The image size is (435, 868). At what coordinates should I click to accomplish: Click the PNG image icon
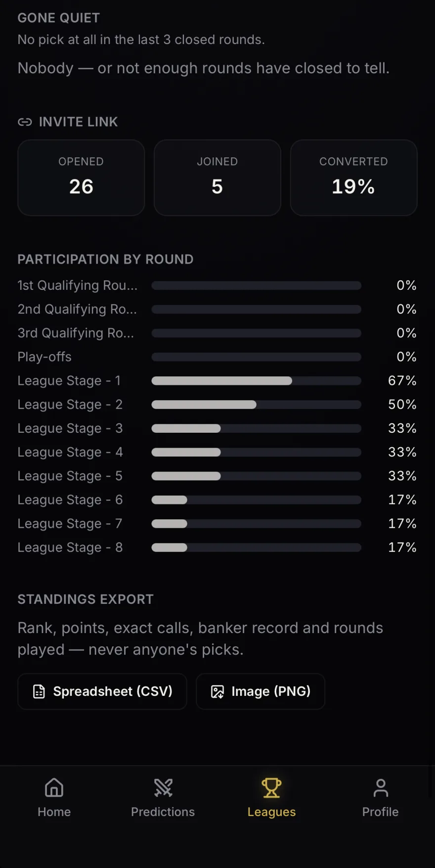tap(217, 691)
